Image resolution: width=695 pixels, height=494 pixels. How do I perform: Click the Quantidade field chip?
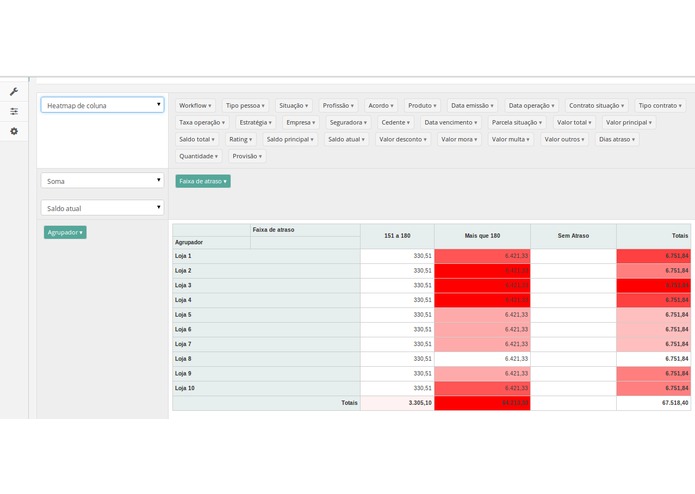(198, 156)
